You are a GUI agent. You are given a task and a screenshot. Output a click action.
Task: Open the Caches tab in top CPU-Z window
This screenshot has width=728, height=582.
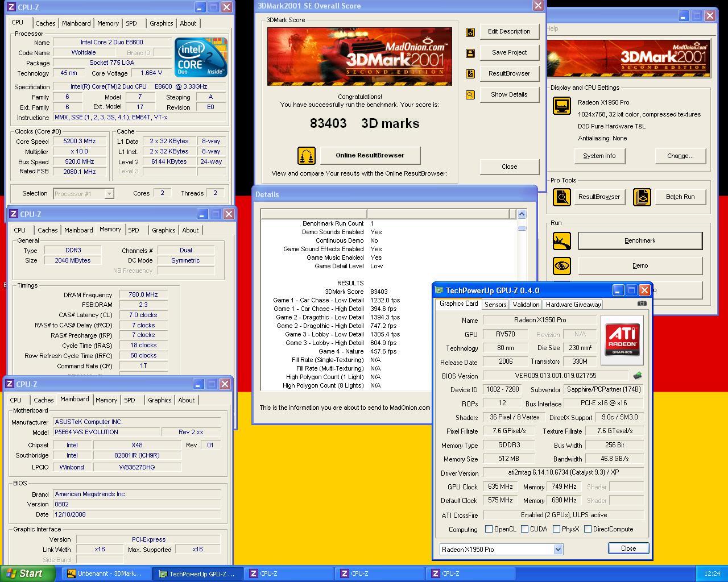point(45,23)
